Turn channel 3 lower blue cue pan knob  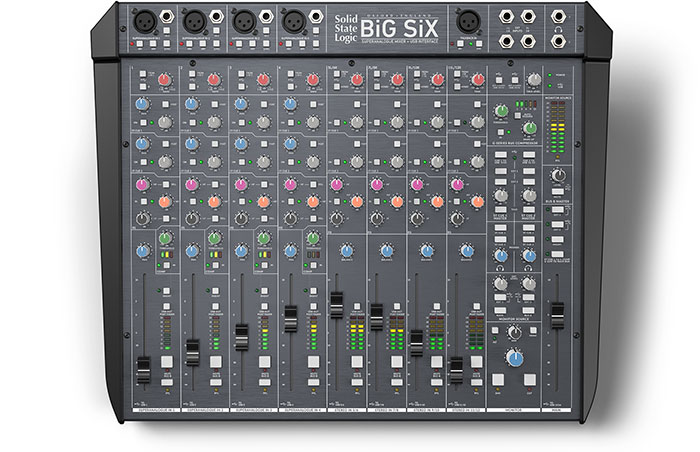(241, 144)
